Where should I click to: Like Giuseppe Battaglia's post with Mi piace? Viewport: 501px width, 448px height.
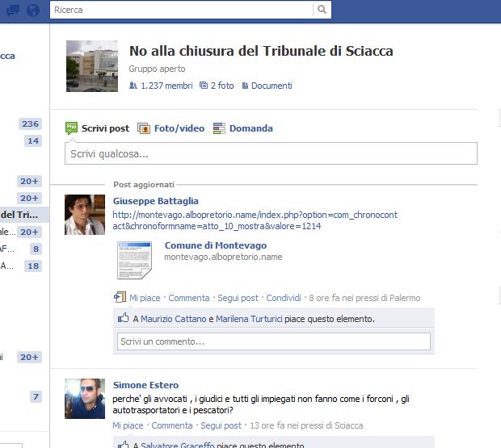tap(145, 298)
